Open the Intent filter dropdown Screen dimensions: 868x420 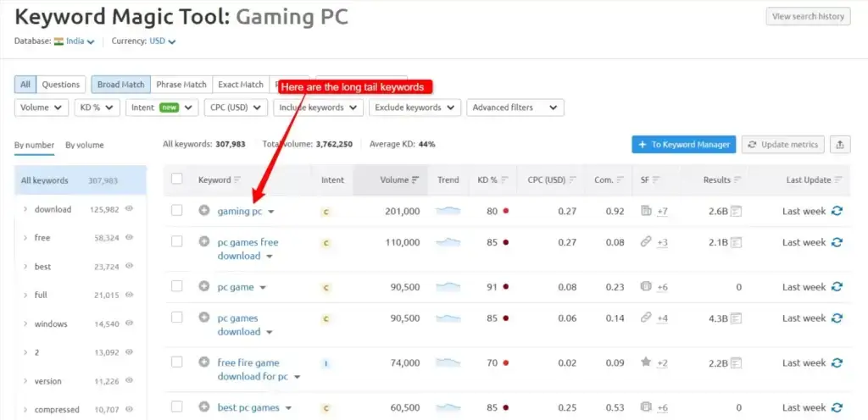pyautogui.click(x=162, y=108)
